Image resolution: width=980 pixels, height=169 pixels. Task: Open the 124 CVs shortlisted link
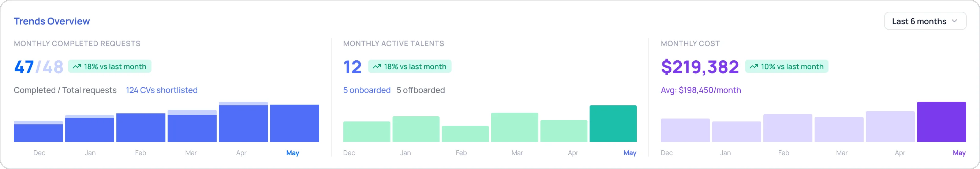162,90
